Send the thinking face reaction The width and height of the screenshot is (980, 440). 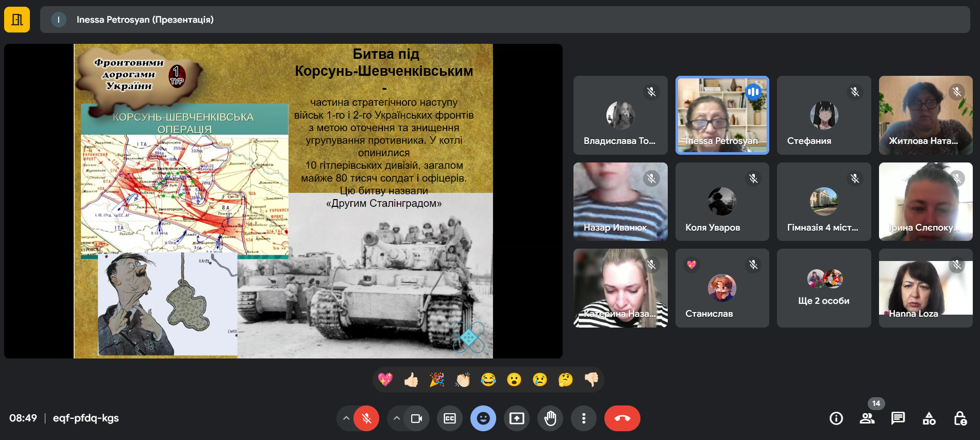click(x=565, y=380)
